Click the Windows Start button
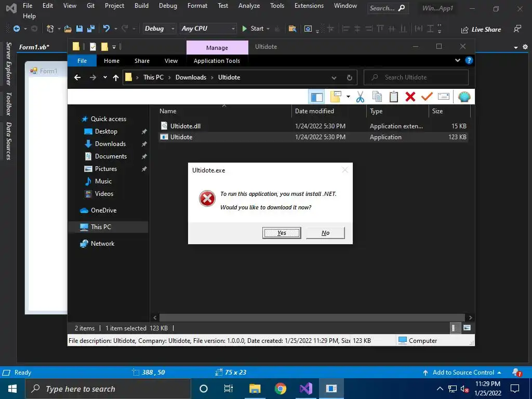This screenshot has height=399, width=532. (12, 389)
